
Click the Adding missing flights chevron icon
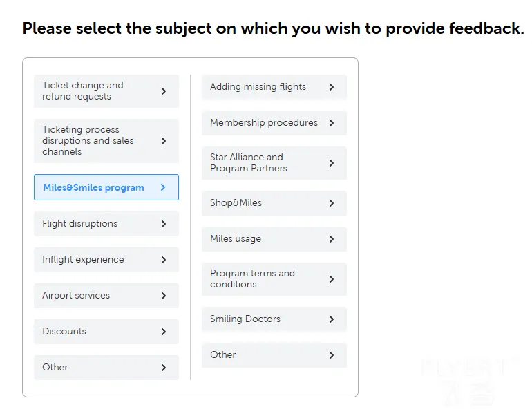pos(332,87)
